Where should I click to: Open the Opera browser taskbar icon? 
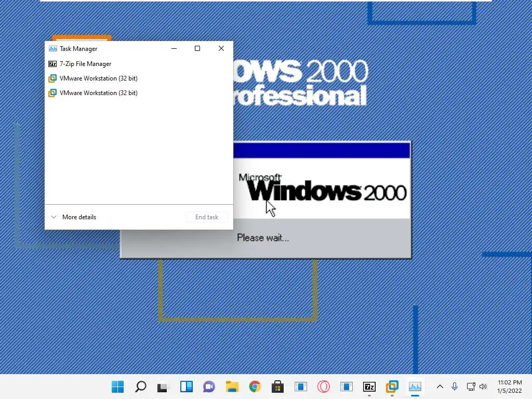point(323,387)
